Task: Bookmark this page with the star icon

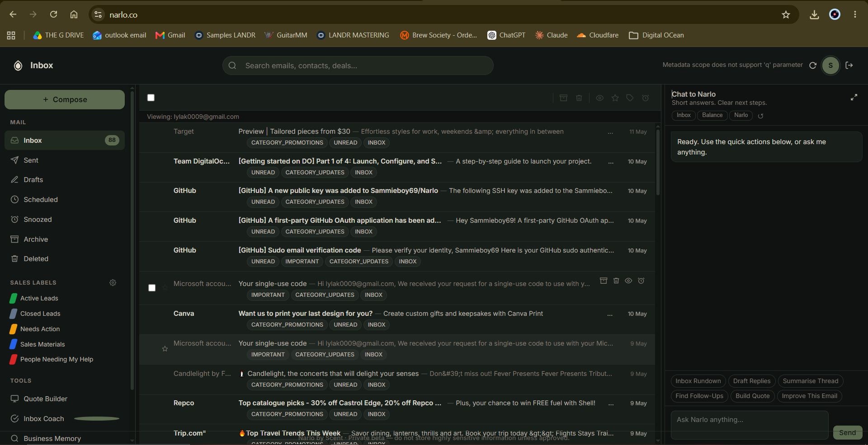Action: (x=786, y=14)
